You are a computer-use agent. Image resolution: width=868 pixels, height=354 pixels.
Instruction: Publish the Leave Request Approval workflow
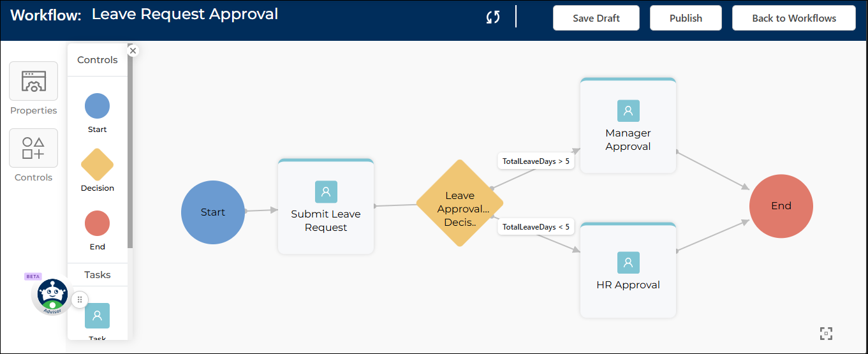tap(686, 18)
